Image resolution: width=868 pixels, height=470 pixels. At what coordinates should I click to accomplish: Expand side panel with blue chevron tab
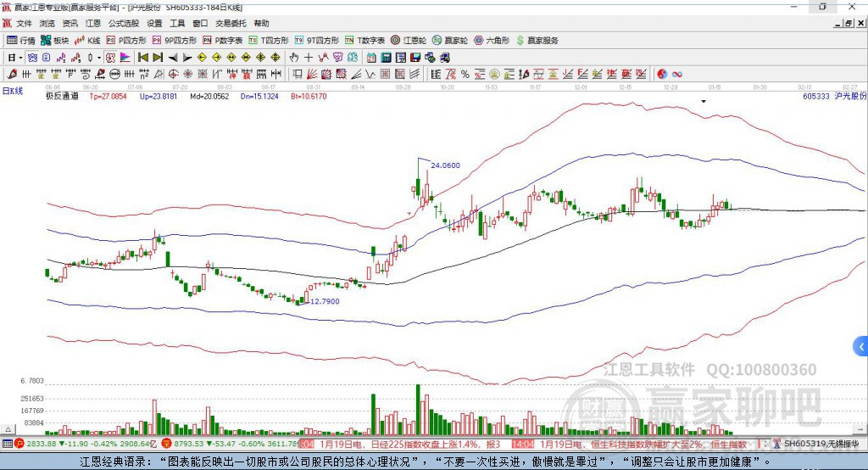coord(861,347)
